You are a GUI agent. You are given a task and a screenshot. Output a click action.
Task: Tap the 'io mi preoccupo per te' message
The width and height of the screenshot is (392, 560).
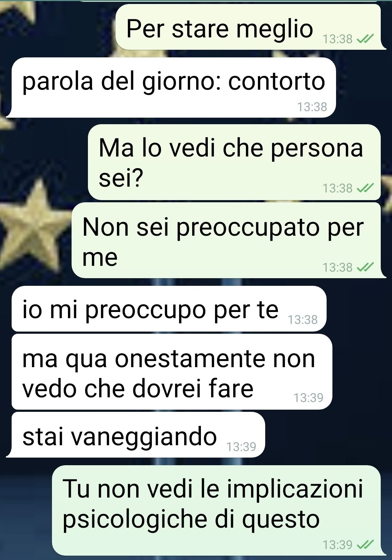click(169, 309)
